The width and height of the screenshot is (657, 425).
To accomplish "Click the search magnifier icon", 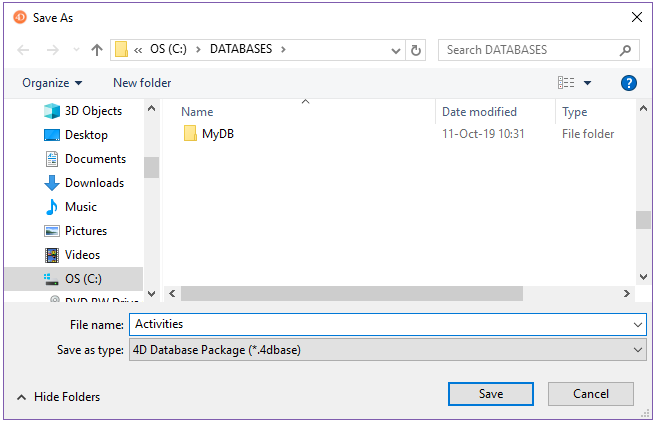I will [625, 50].
